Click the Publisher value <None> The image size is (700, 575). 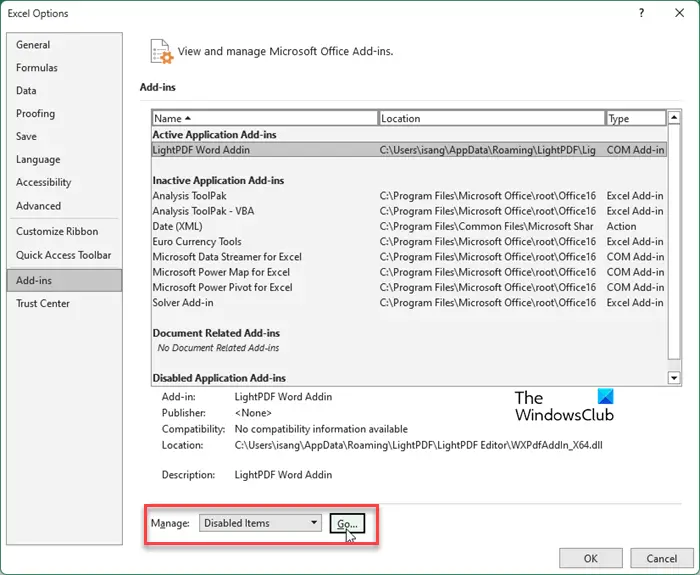pos(253,413)
